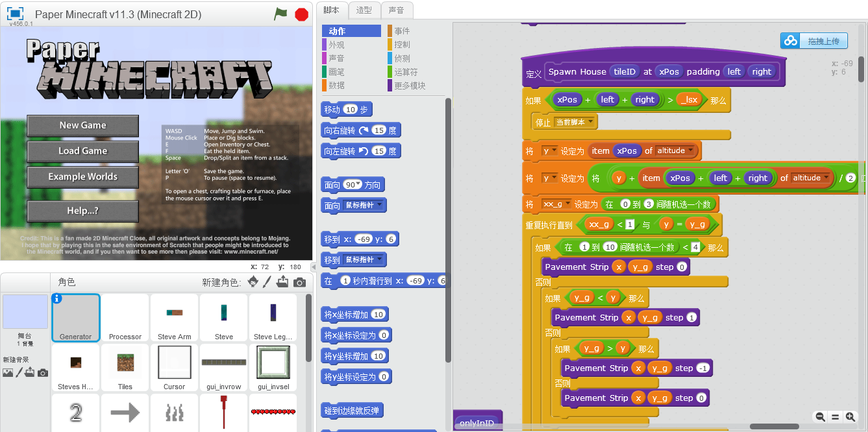Select the Steve Arm sprite
The image size is (868, 432).
point(175,317)
